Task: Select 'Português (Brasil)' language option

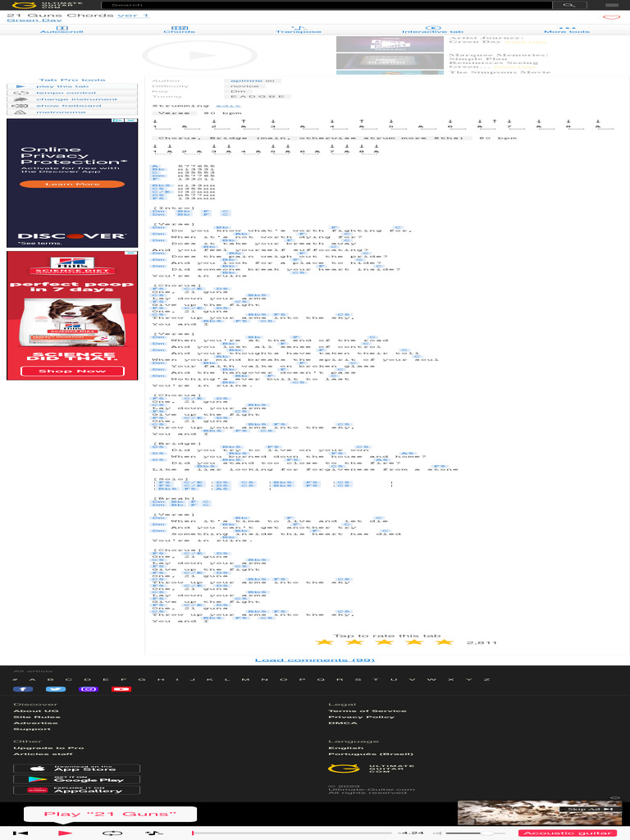Action: (x=371, y=754)
